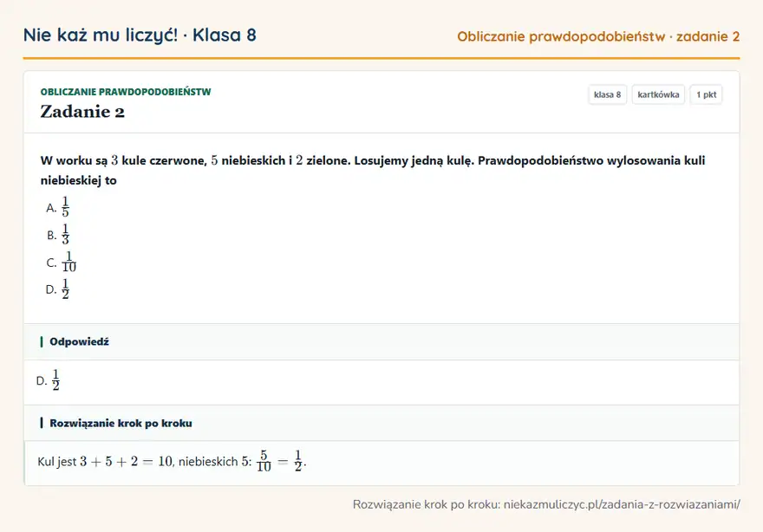Image resolution: width=763 pixels, height=532 pixels.
Task: Click the green 'OBLICZANIE PRAWDOPODOBIEŃSTW' category label
Action: point(126,92)
